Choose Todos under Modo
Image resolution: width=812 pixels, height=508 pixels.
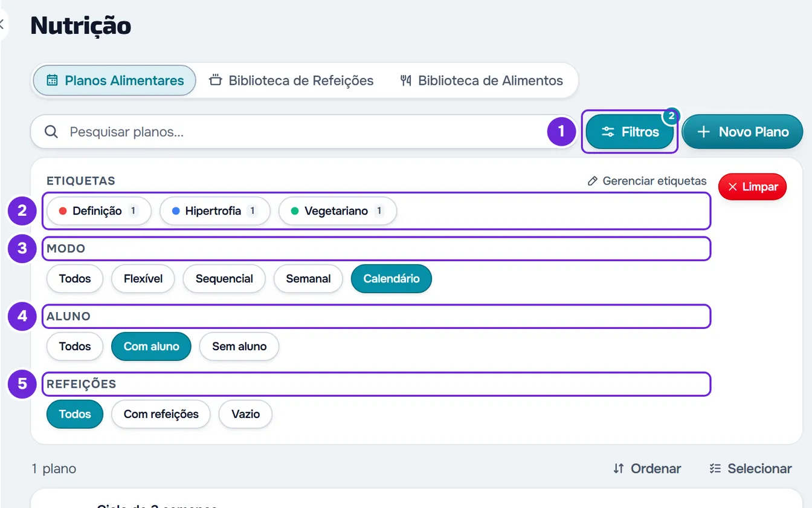coord(75,279)
